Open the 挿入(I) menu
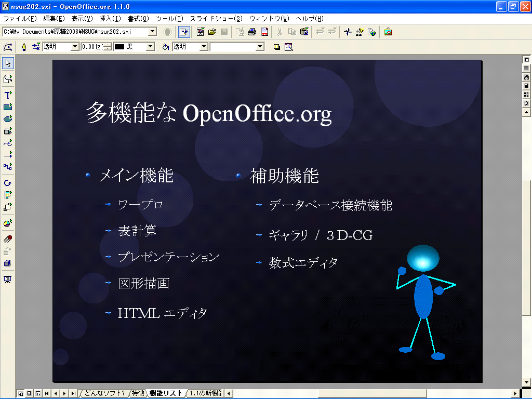 [110, 19]
